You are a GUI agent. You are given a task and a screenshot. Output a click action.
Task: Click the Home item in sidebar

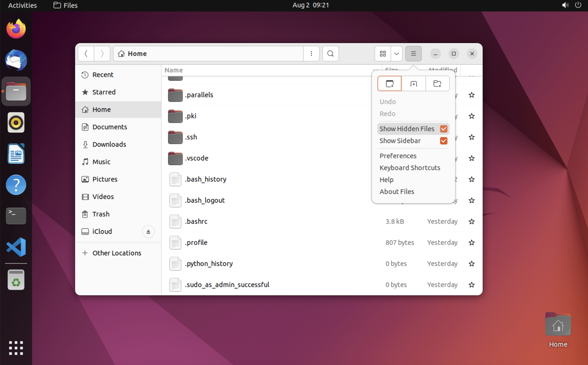click(x=101, y=109)
